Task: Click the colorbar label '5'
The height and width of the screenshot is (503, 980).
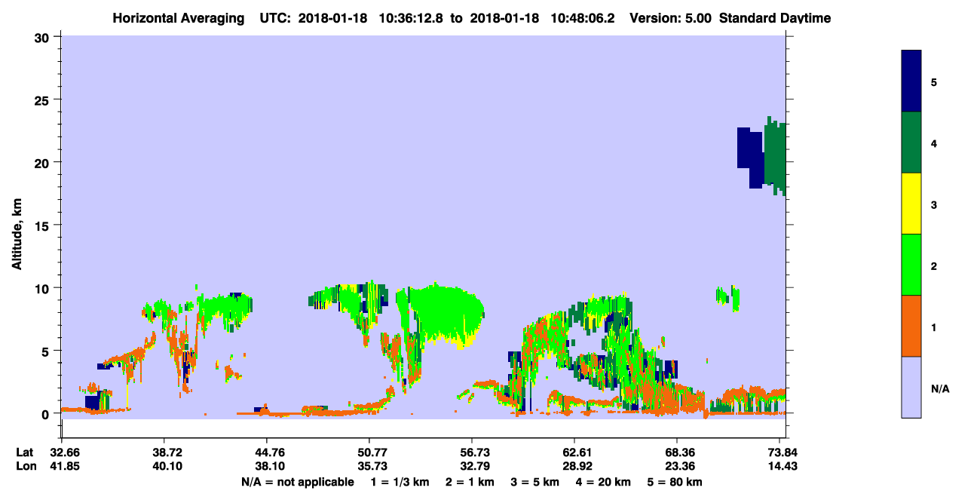Action: (934, 81)
